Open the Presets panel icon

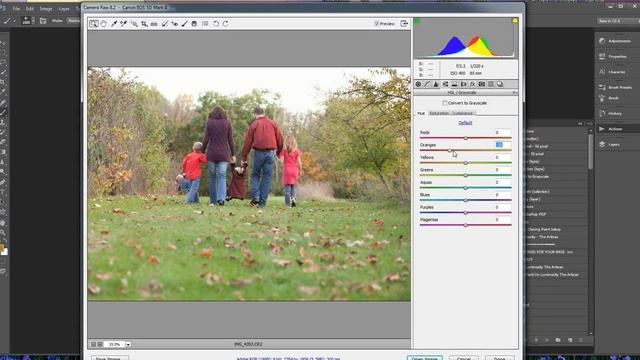click(x=491, y=84)
